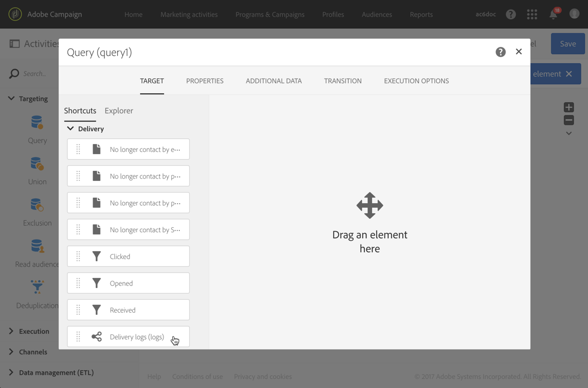Open the Audiences menu
The height and width of the screenshot is (388, 588).
tap(377, 15)
